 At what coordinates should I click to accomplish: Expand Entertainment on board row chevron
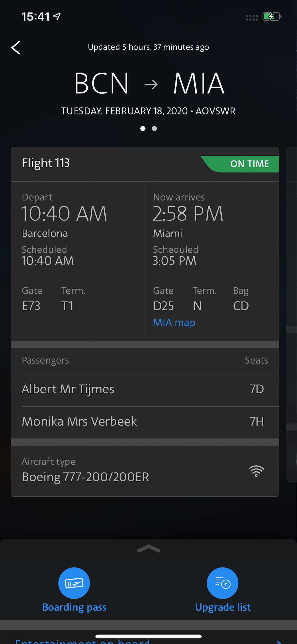click(279, 642)
